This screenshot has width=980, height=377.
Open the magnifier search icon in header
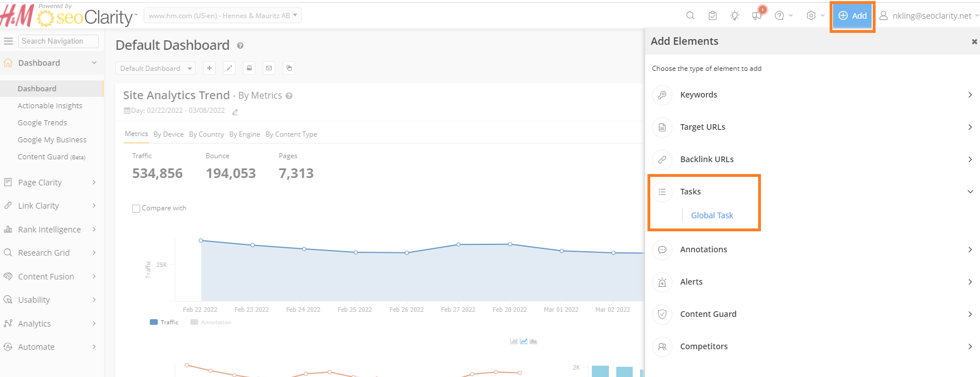(x=690, y=16)
